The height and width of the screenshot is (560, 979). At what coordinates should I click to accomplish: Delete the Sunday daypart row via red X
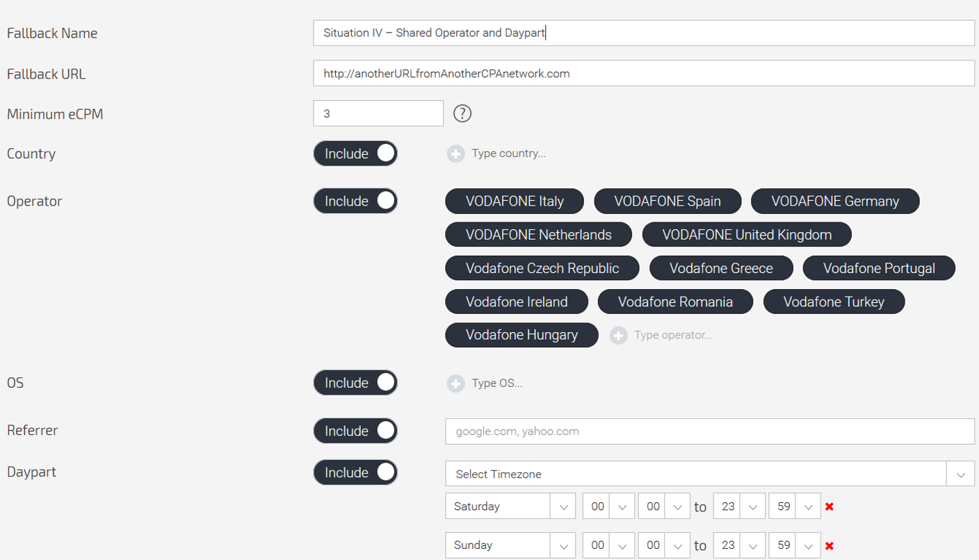coord(829,545)
